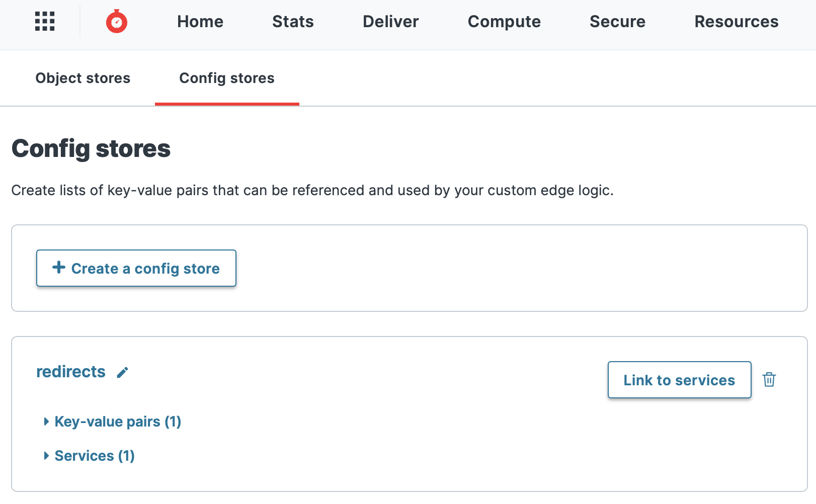Open the redirects config store
Screen dimensions: 816x504
(71, 371)
